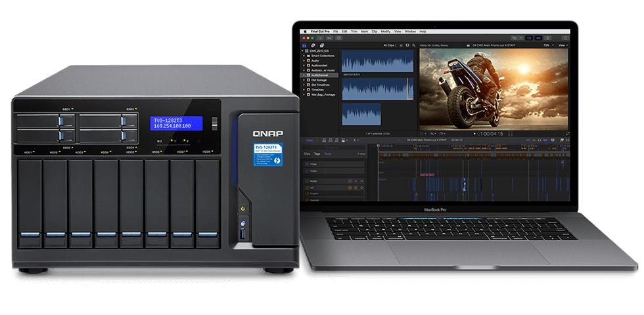Open the Modify menu
The height and width of the screenshot is (315, 644).
[x=386, y=31]
